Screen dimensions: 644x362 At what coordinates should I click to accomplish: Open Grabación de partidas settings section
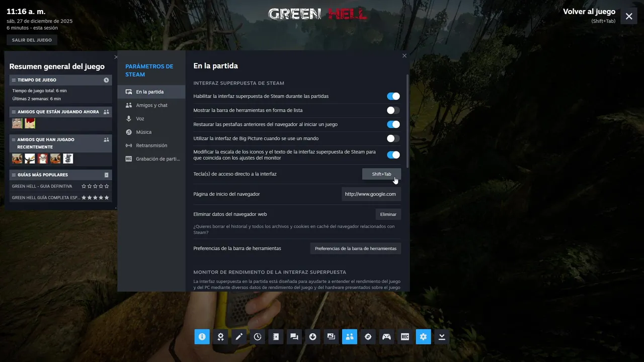(151, 159)
